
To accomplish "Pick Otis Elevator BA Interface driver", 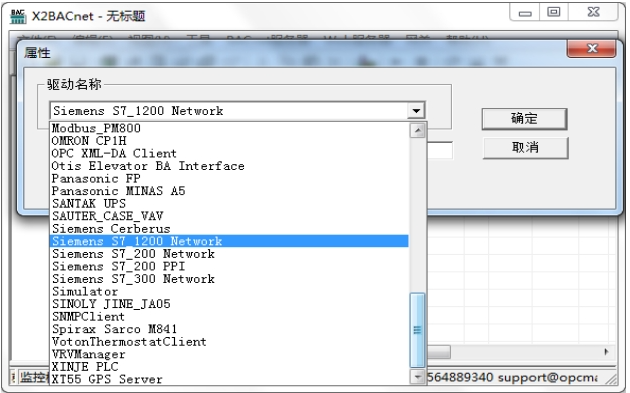I will point(229,166).
